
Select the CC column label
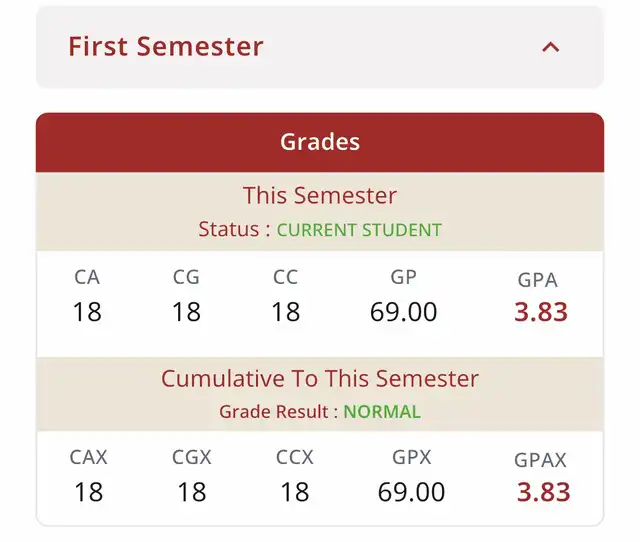[285, 278]
